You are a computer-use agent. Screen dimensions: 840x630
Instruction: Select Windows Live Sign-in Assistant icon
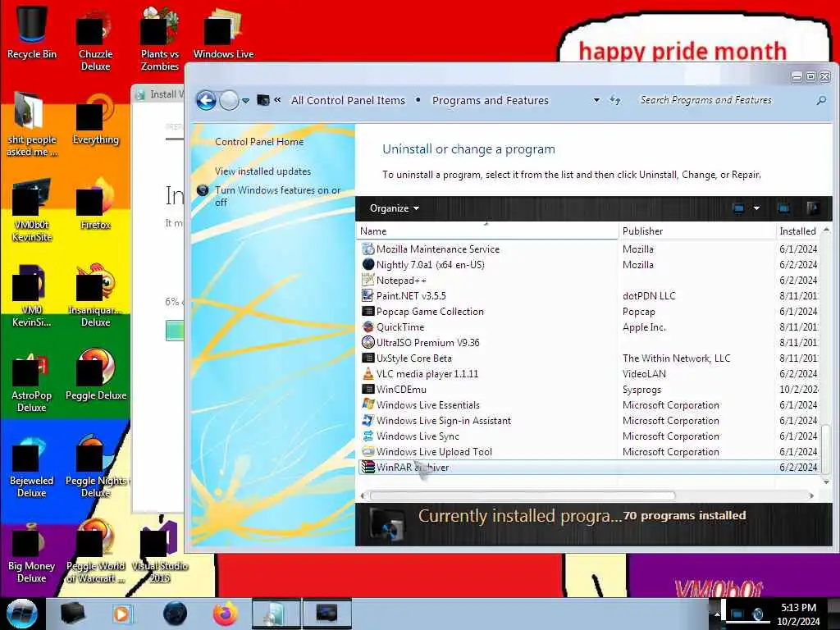pyautogui.click(x=367, y=420)
